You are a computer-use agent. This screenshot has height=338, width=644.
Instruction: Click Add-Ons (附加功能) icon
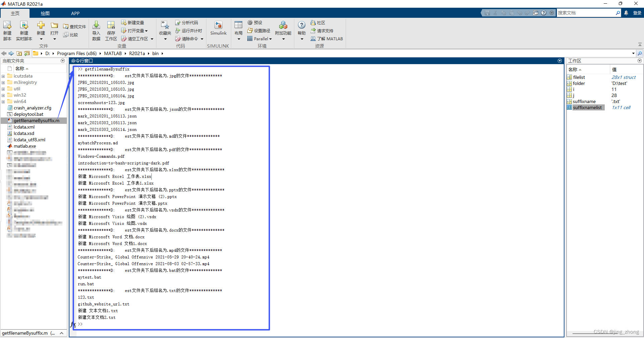pos(283,26)
